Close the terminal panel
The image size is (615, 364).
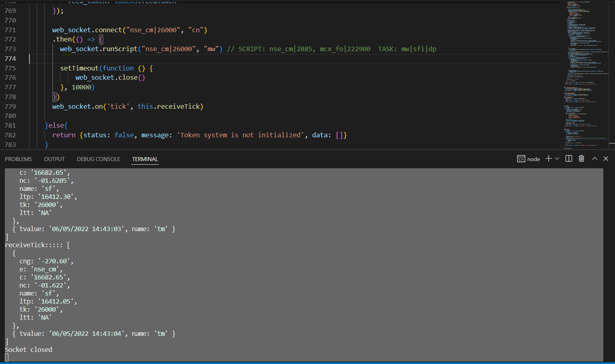[x=606, y=159]
